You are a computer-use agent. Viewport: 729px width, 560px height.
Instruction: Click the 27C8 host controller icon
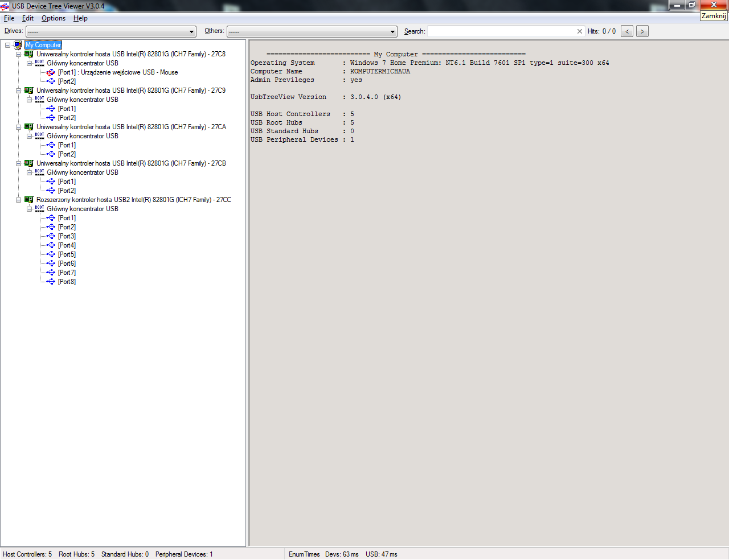(29, 54)
